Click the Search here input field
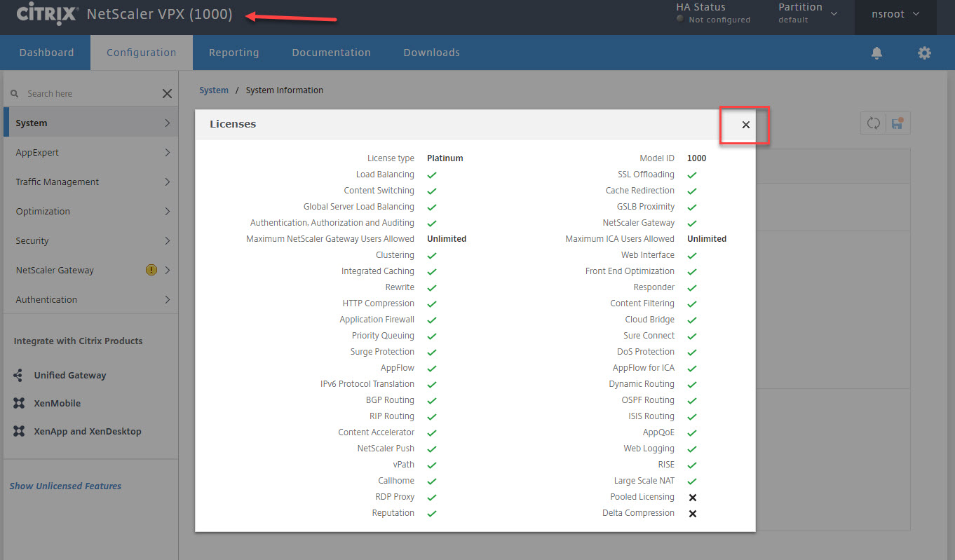The image size is (955, 560). tap(91, 93)
